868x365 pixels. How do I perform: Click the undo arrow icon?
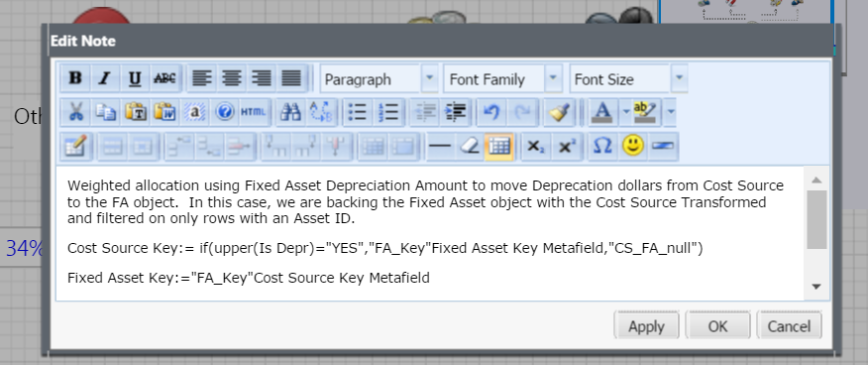click(x=491, y=112)
